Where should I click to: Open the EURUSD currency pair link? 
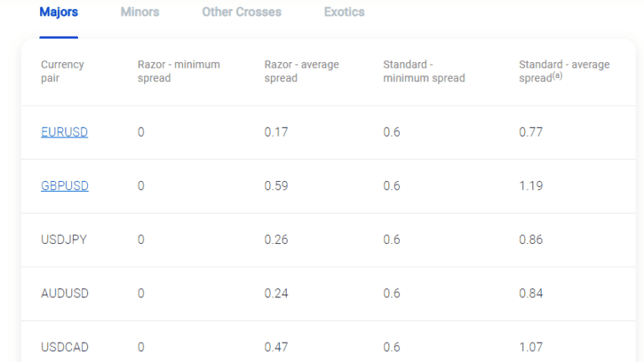(x=65, y=132)
